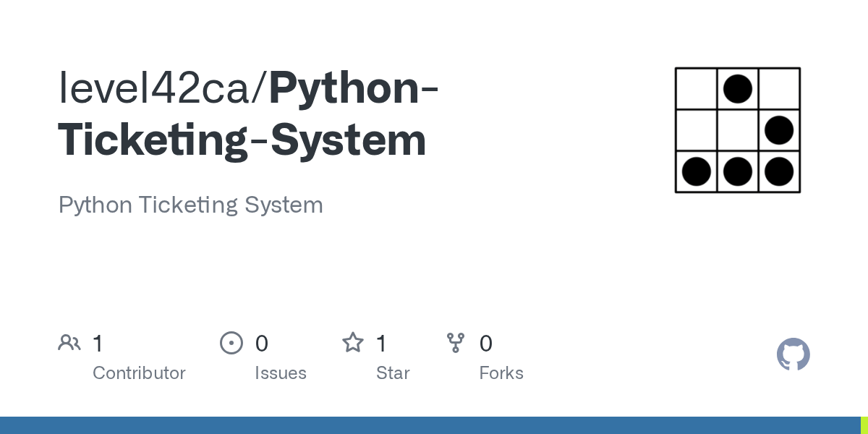Click the "Star" label

tap(393, 373)
